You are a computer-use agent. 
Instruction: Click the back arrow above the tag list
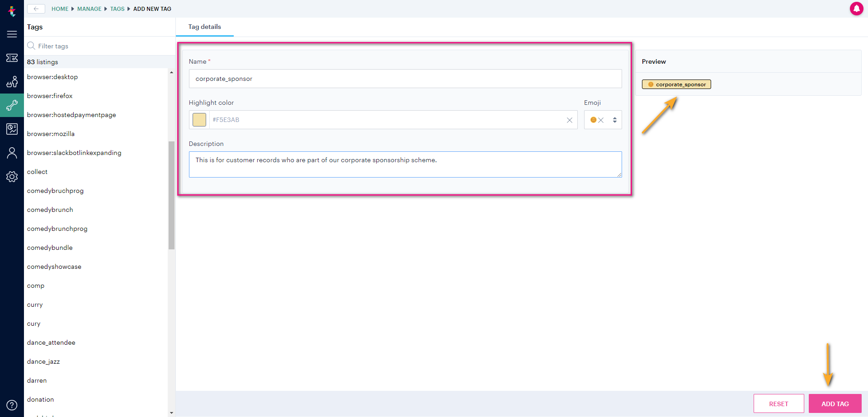point(36,9)
